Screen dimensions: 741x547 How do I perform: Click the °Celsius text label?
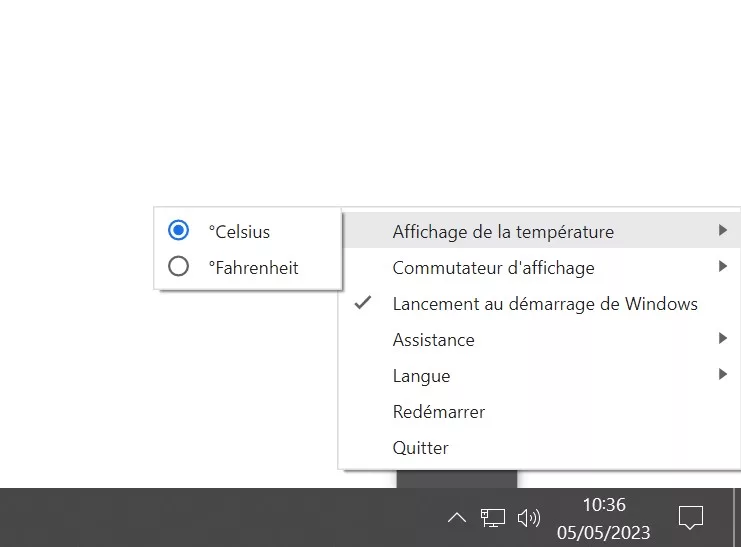[x=239, y=231]
